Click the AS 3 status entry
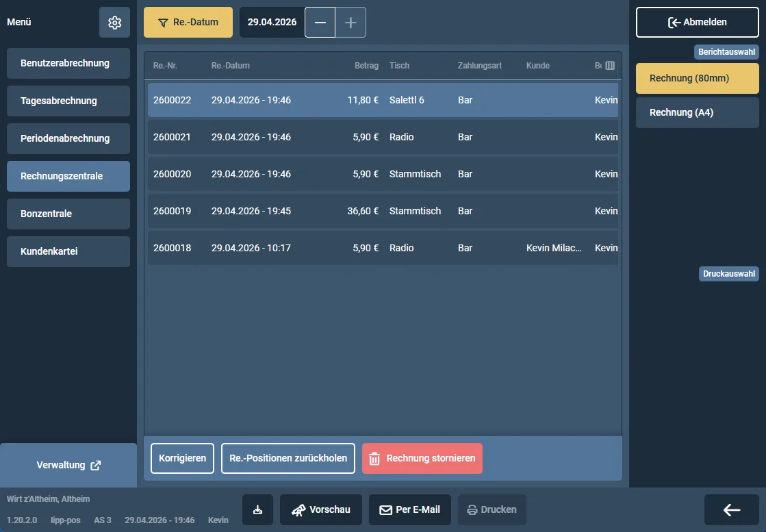Image resolution: width=766 pixels, height=532 pixels. click(103, 520)
